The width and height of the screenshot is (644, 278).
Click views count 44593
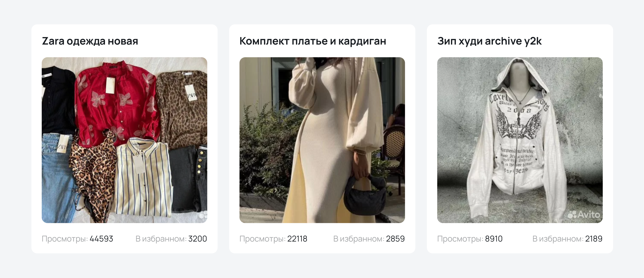101,239
